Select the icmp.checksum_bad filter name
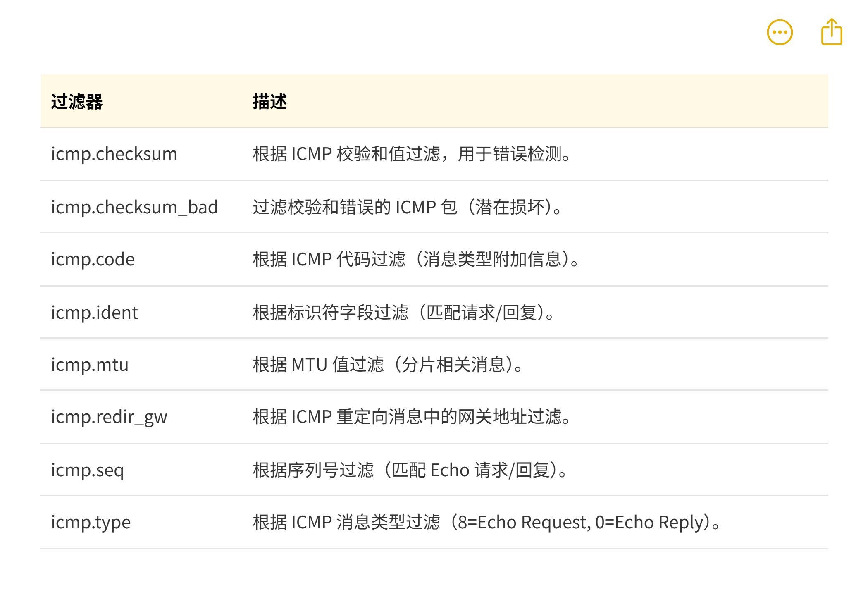This screenshot has height=609, width=868. 134,207
